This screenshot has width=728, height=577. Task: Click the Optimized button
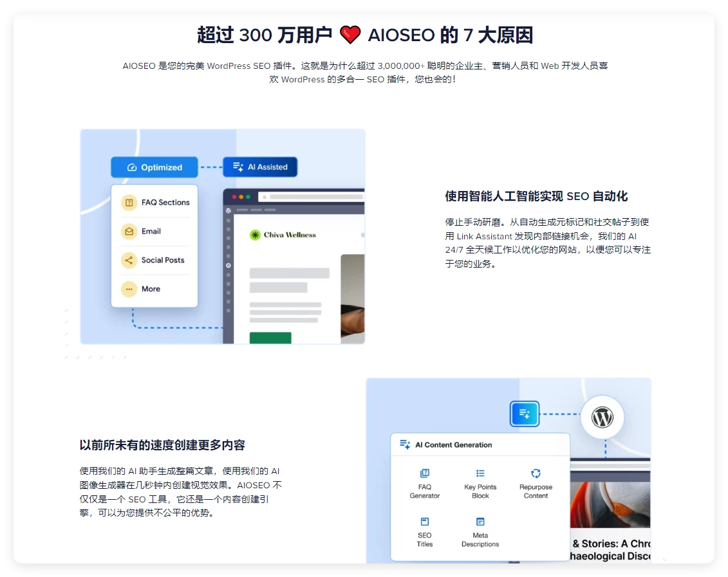click(154, 167)
